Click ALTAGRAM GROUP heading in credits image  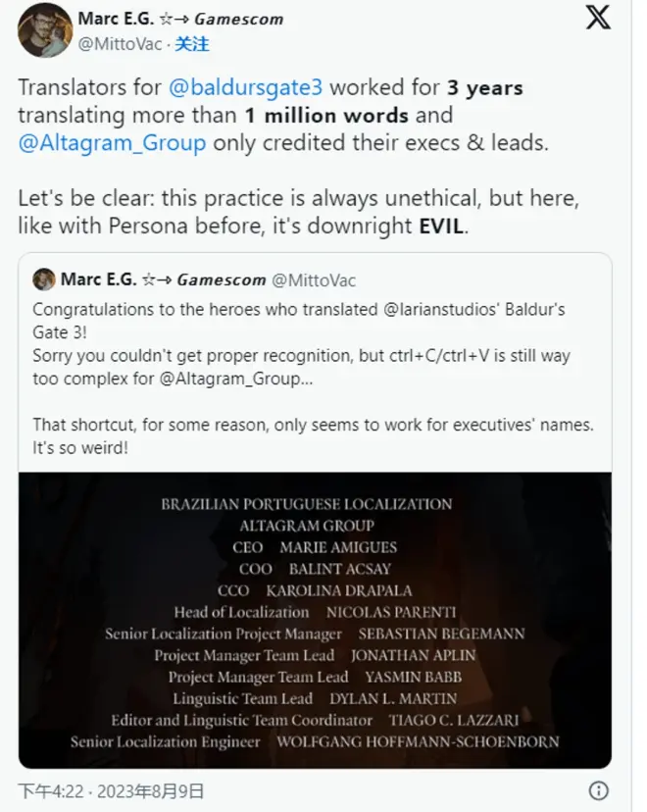click(308, 526)
